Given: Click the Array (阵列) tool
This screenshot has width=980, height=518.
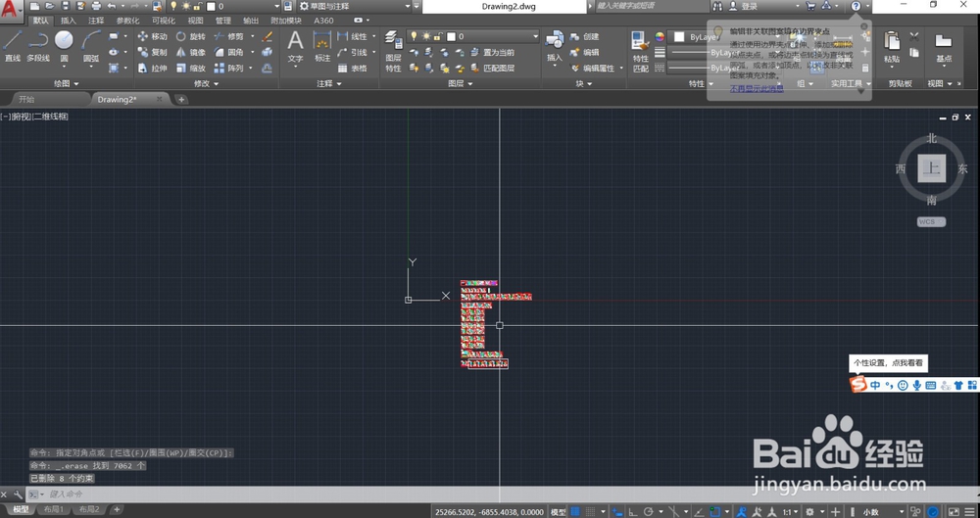Looking at the screenshot, I should [x=228, y=69].
